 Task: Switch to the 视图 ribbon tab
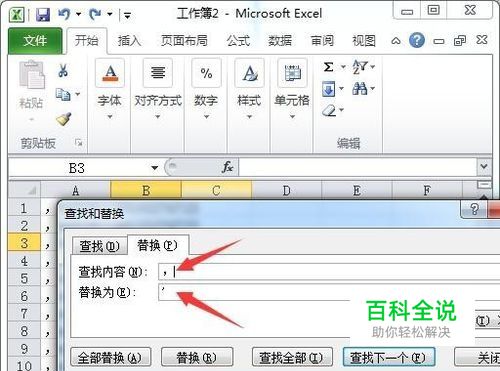click(364, 41)
